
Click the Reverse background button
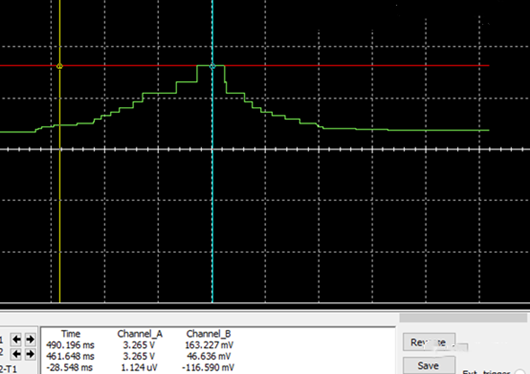tap(429, 342)
